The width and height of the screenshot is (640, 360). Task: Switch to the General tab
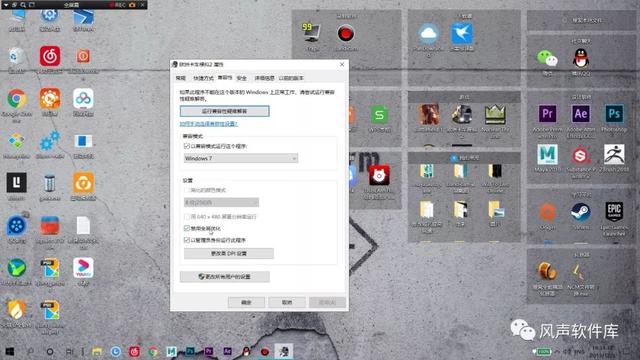point(180,78)
